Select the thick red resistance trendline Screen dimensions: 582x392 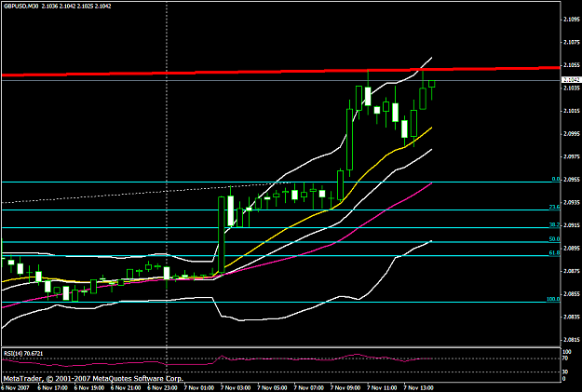pyautogui.click(x=280, y=72)
